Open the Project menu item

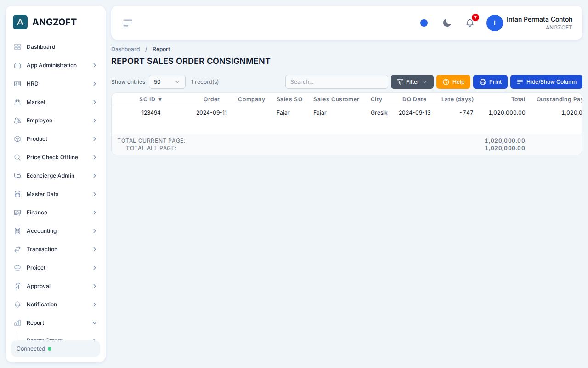56,268
